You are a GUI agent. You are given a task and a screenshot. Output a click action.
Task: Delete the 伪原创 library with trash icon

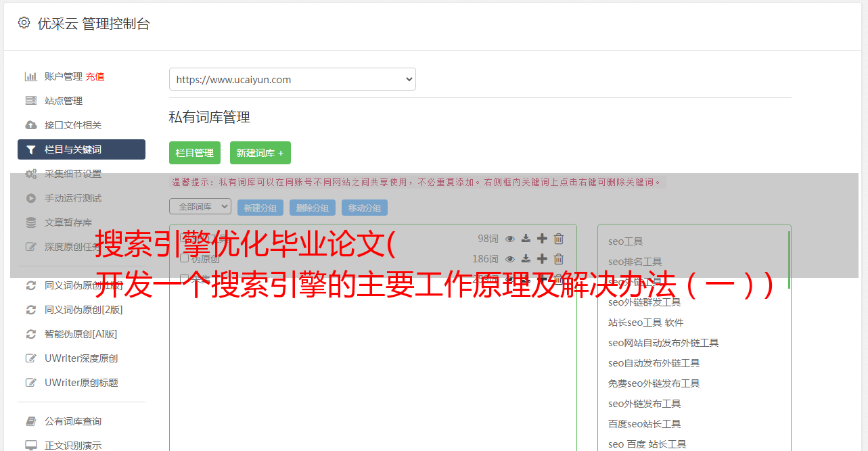pos(559,259)
